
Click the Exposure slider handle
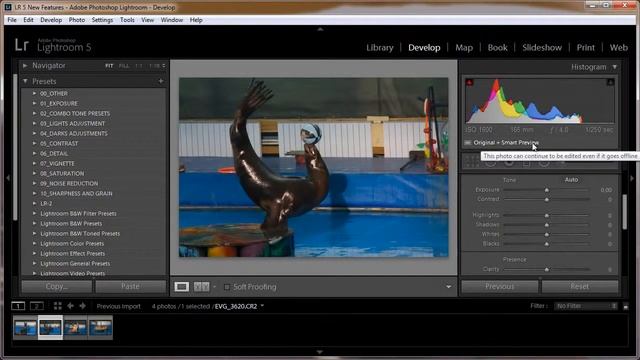(x=547, y=190)
